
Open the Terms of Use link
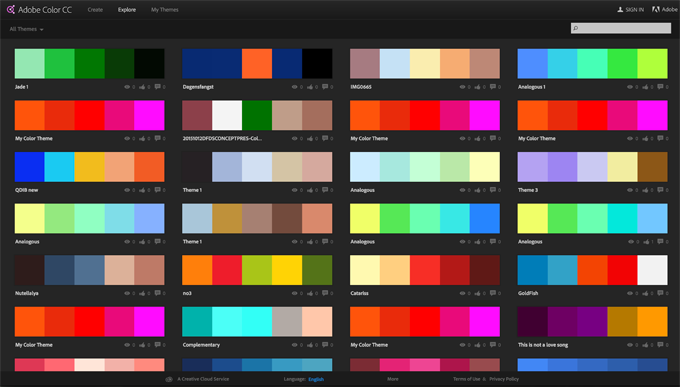[467, 379]
